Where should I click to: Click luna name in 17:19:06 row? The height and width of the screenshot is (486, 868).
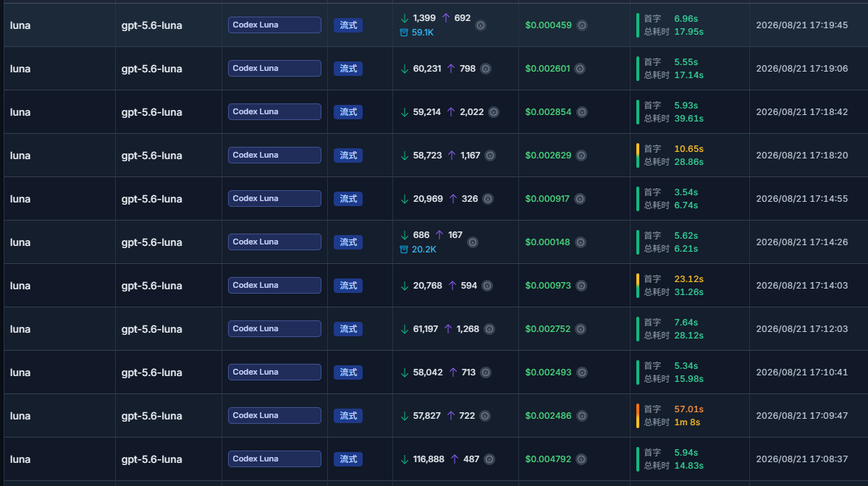pos(20,69)
